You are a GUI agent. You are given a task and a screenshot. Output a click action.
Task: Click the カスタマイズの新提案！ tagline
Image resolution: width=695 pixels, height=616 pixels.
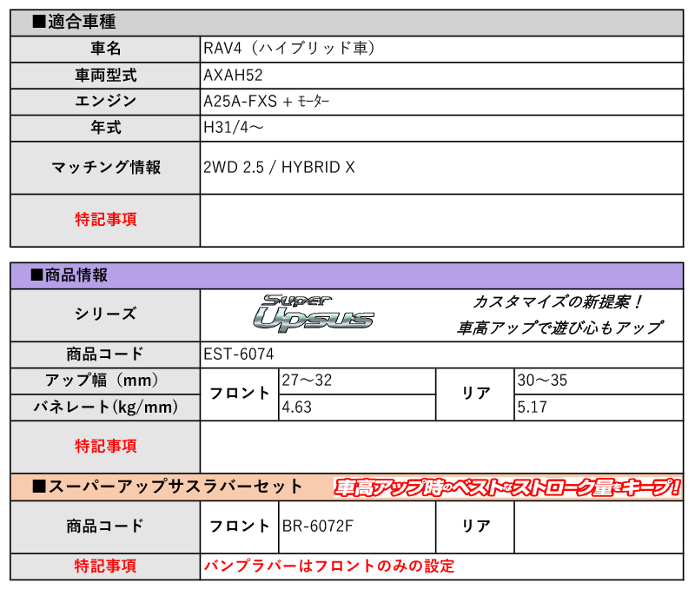(558, 301)
